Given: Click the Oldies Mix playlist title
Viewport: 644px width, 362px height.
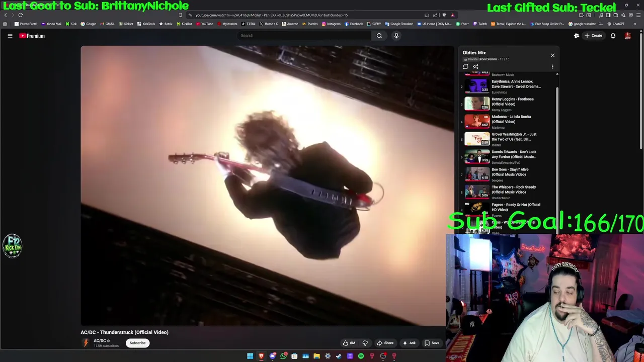Looking at the screenshot, I should click(x=474, y=52).
